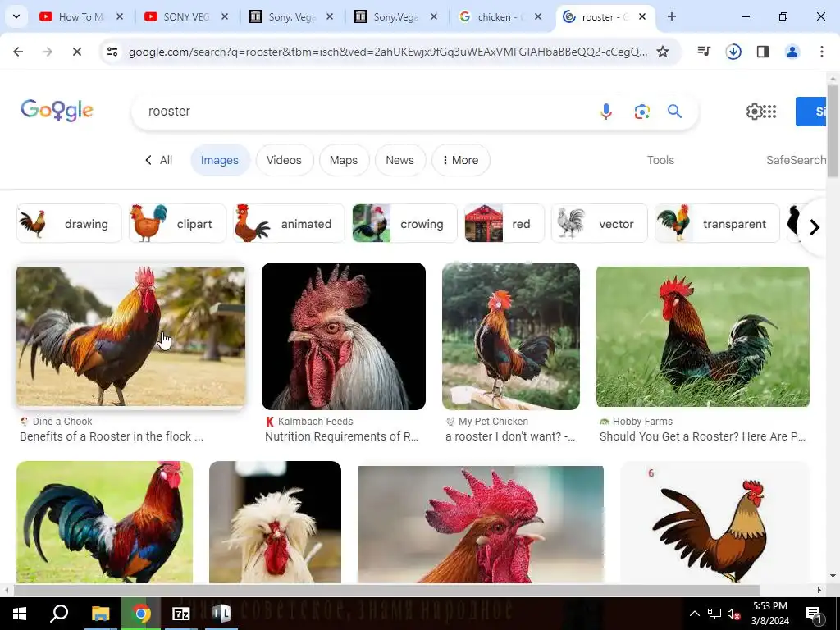
Task: Filter by the transparent chip
Action: click(x=717, y=223)
